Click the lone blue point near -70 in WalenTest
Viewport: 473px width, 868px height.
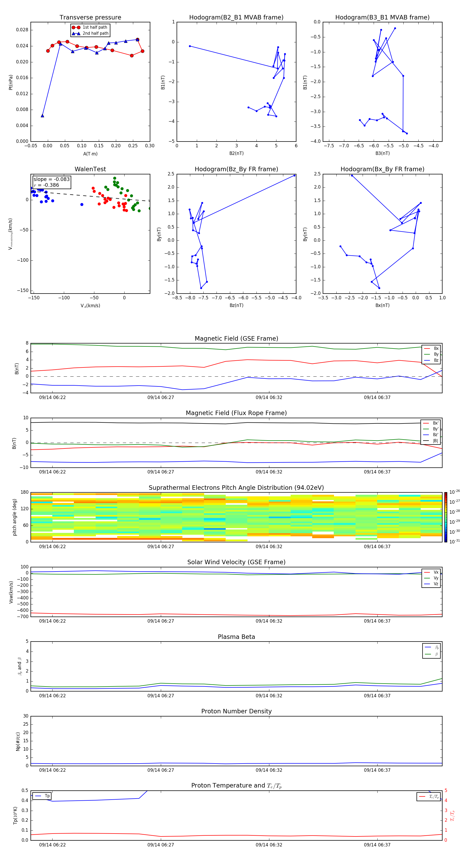click(x=82, y=205)
